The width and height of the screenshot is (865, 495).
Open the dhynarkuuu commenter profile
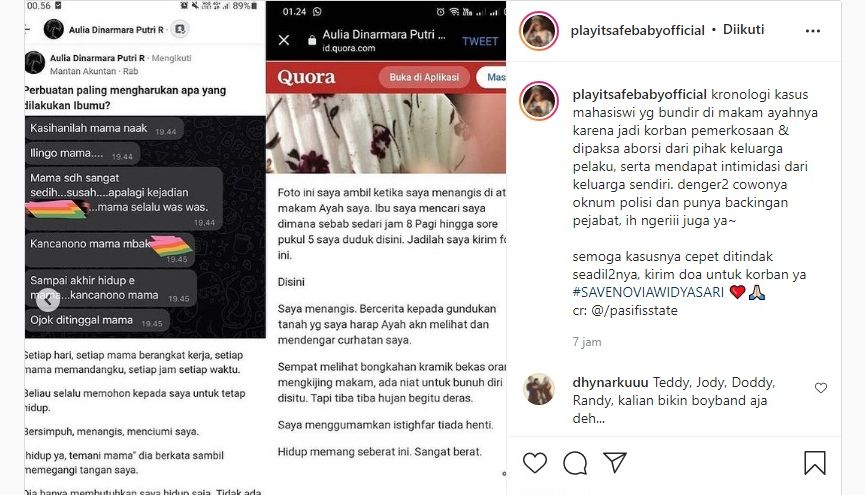point(610,382)
